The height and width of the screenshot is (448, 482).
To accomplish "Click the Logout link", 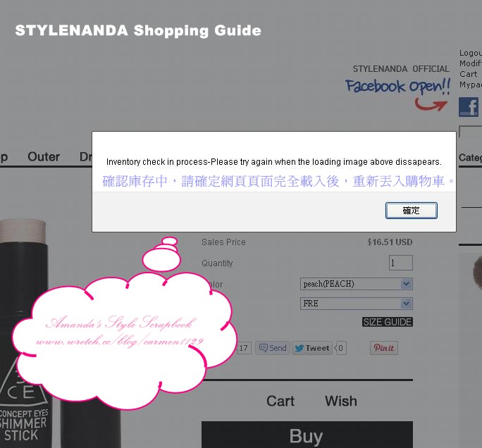I will click(470, 53).
